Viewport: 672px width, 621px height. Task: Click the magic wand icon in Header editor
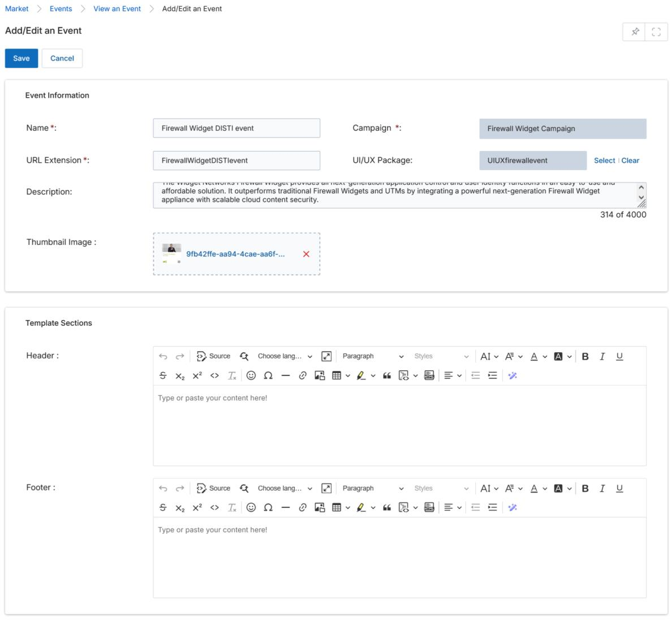(x=512, y=376)
